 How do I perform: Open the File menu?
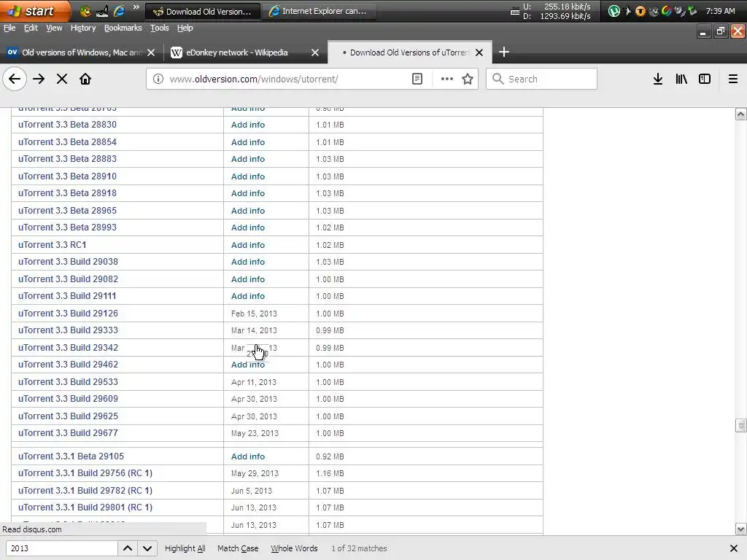tap(9, 28)
